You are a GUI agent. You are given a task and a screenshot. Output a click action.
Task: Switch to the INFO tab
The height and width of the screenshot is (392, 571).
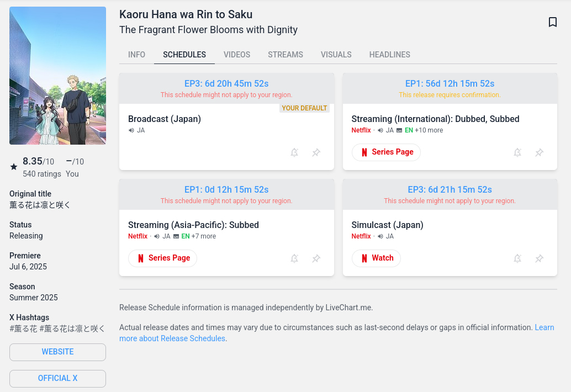click(x=136, y=55)
